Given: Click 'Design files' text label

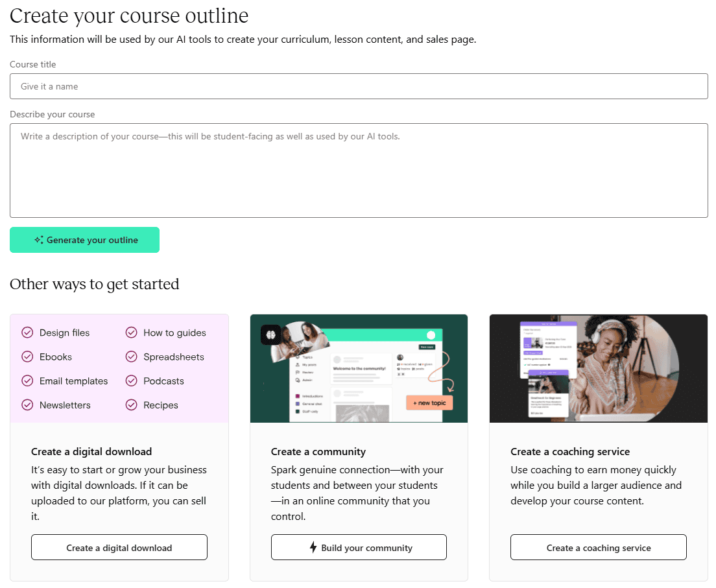Looking at the screenshot, I should 64,333.
